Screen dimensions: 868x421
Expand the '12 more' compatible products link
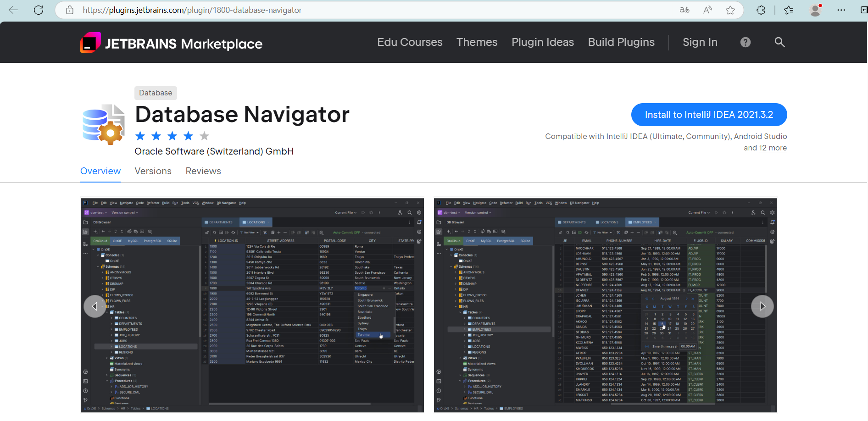773,148
